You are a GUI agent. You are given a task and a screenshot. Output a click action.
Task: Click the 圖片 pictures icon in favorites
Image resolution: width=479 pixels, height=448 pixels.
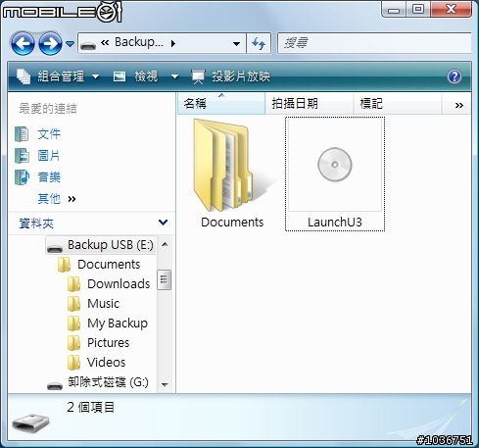[x=22, y=156]
